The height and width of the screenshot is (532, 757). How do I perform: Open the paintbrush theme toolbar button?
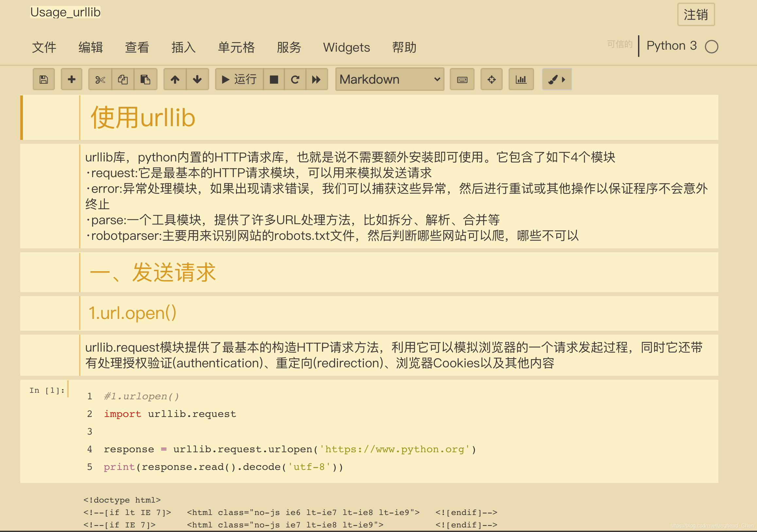click(x=557, y=79)
